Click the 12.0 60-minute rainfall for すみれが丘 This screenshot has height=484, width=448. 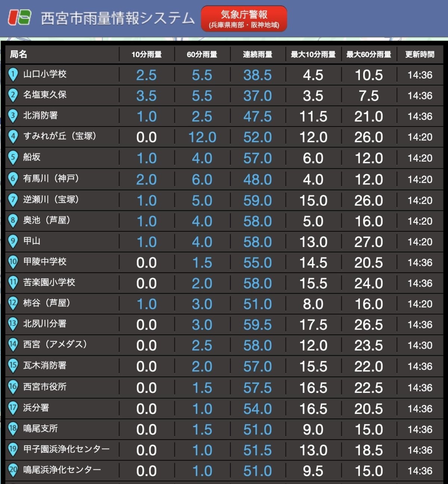[x=202, y=137]
